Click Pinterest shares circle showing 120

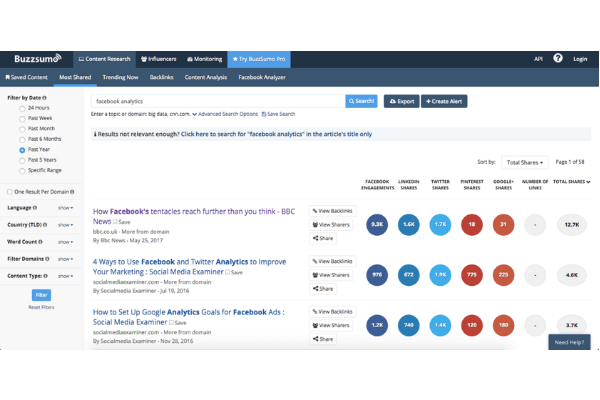[x=472, y=325]
